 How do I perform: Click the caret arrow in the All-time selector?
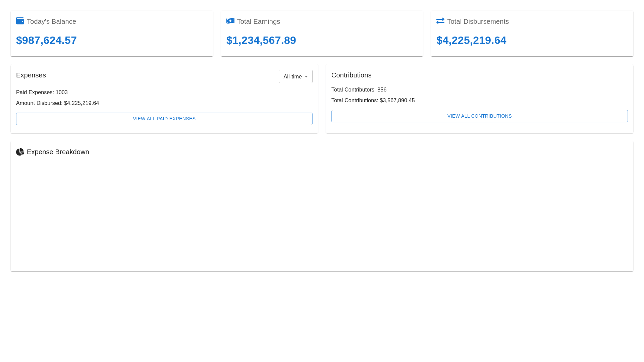click(306, 77)
